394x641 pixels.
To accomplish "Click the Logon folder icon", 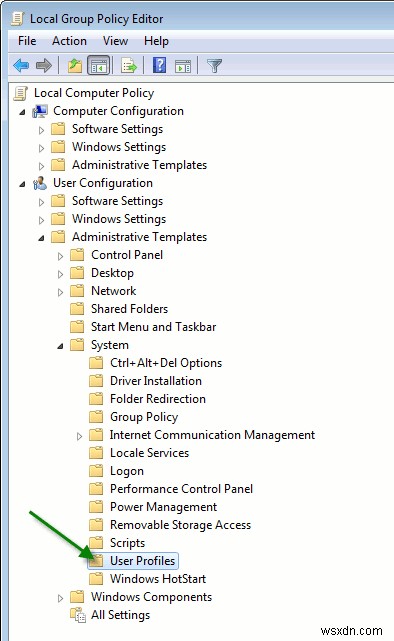I will [x=96, y=471].
